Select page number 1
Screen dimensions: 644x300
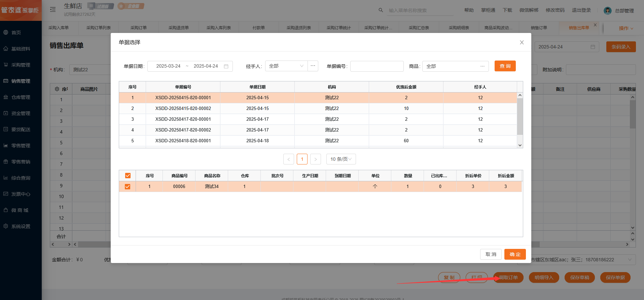coord(302,159)
